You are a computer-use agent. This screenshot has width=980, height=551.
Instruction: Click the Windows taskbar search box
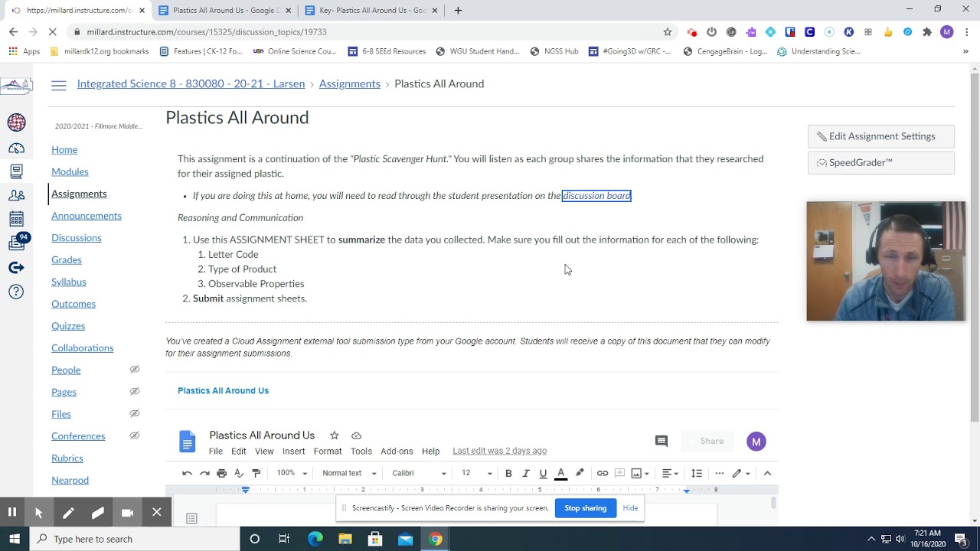coord(136,539)
